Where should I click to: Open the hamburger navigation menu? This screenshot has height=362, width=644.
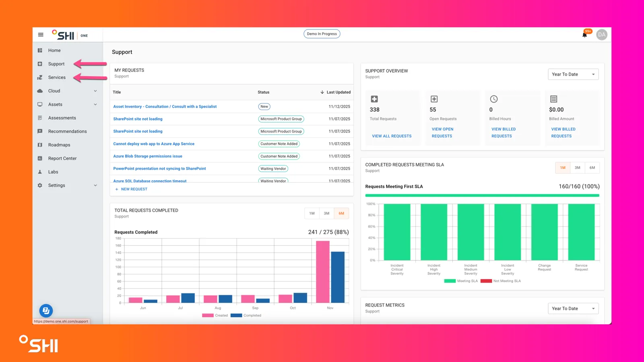41,35
